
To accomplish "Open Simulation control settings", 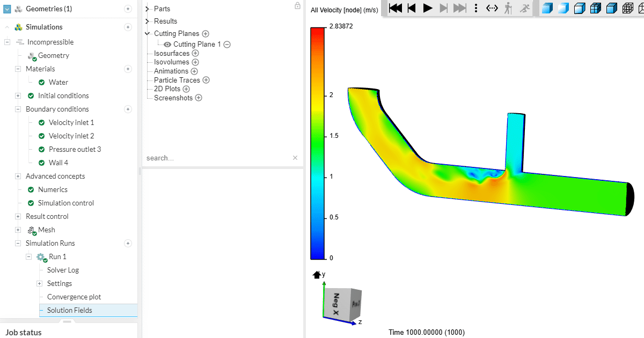I will [65, 203].
